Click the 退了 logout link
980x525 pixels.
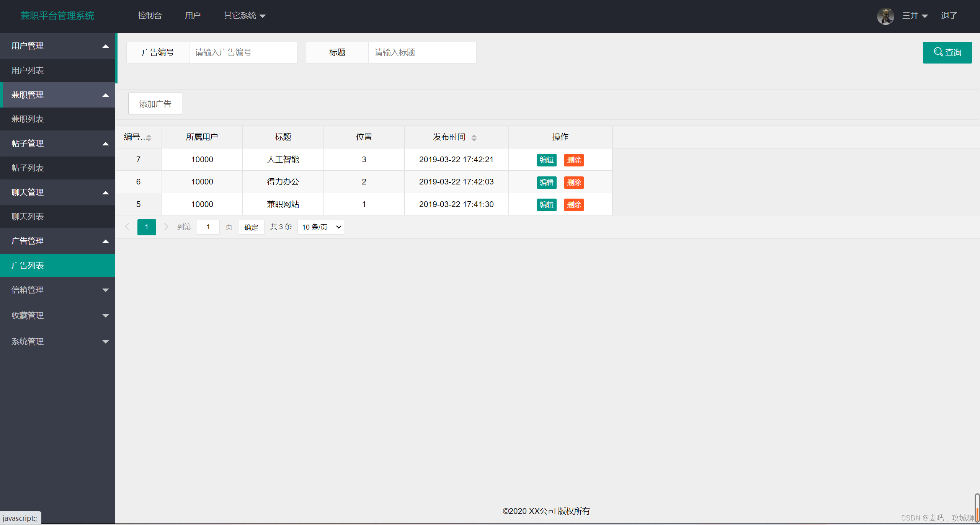click(x=949, y=16)
